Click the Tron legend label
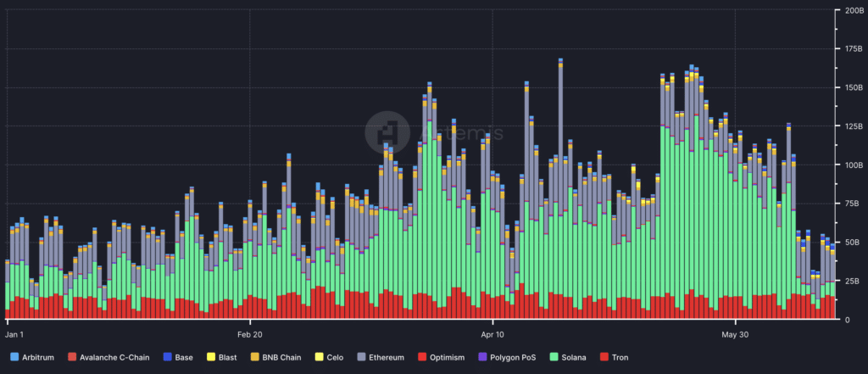 (x=620, y=357)
